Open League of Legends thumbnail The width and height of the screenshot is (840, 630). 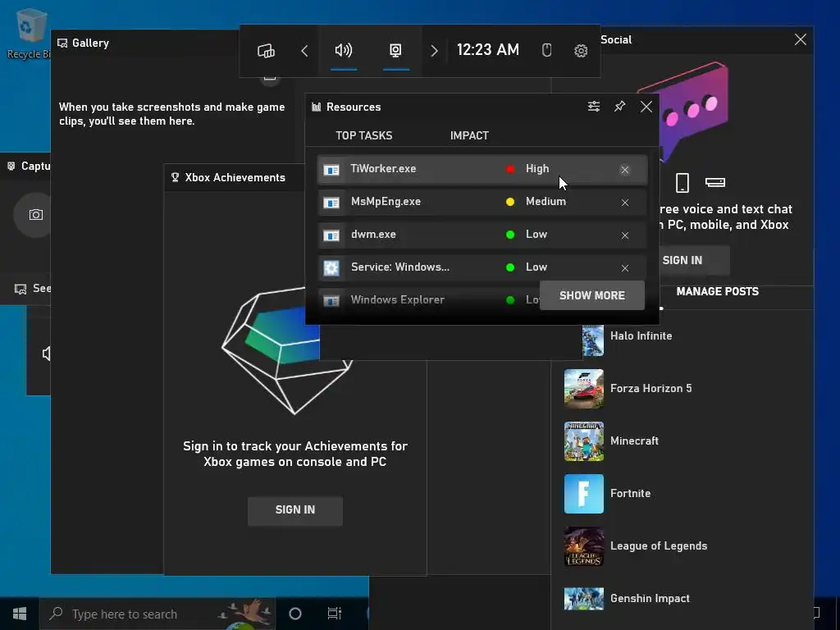click(x=584, y=546)
